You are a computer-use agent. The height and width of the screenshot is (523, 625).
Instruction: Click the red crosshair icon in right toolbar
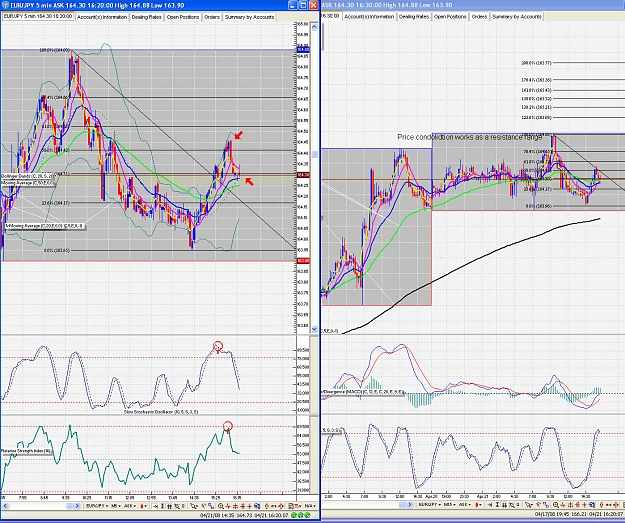[x=585, y=505]
